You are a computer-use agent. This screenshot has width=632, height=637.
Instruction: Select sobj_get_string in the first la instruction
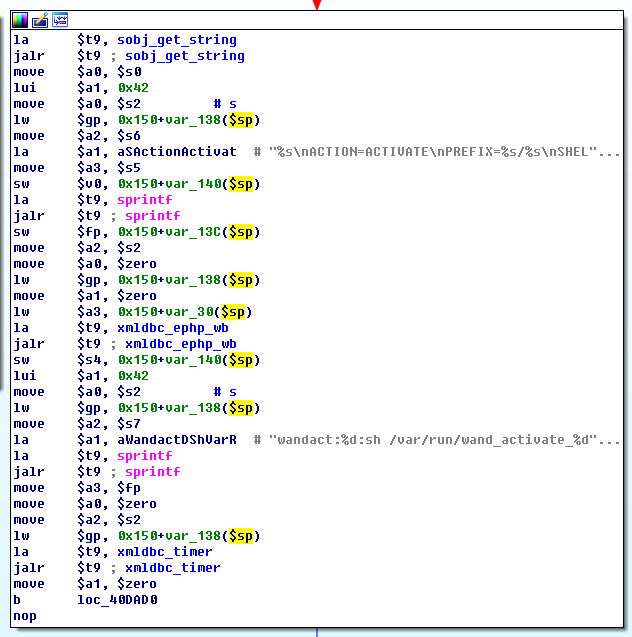[x=177, y=40]
